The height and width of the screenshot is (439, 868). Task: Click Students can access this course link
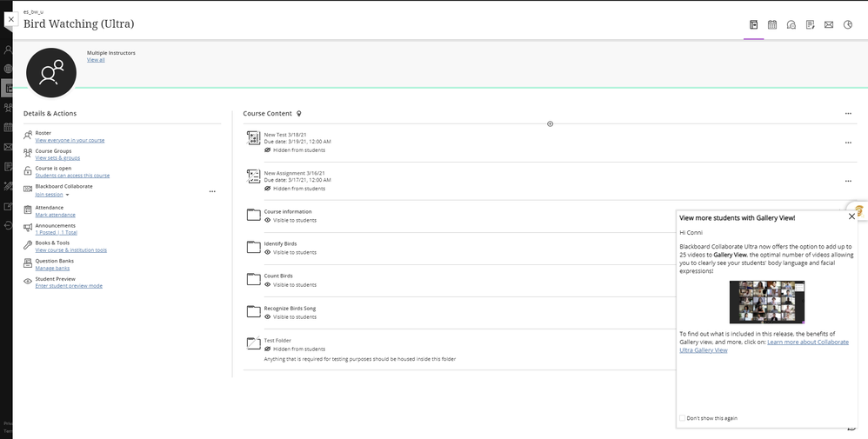click(x=72, y=176)
